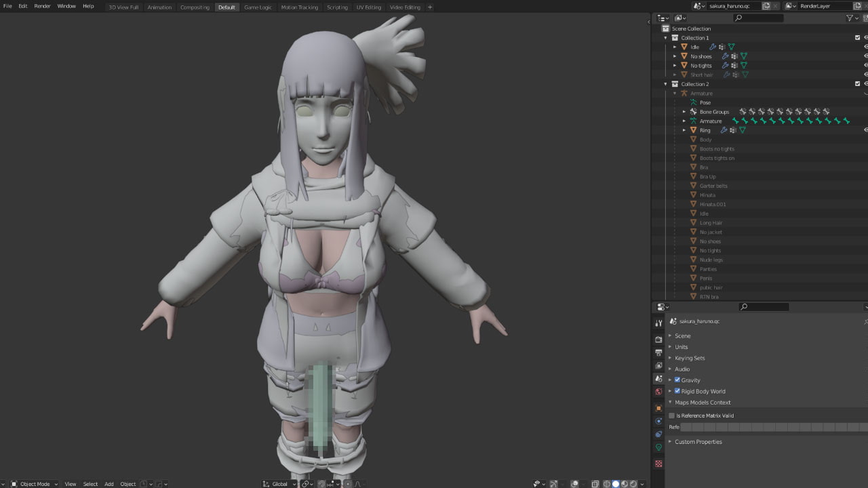Open the View Layer properties tab icon

pyautogui.click(x=658, y=365)
